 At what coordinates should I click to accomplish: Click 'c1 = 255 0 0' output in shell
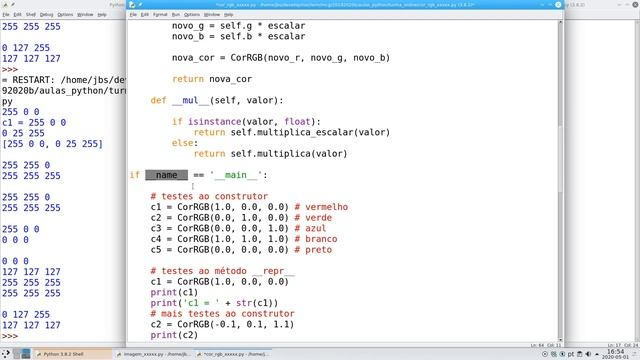(x=34, y=122)
